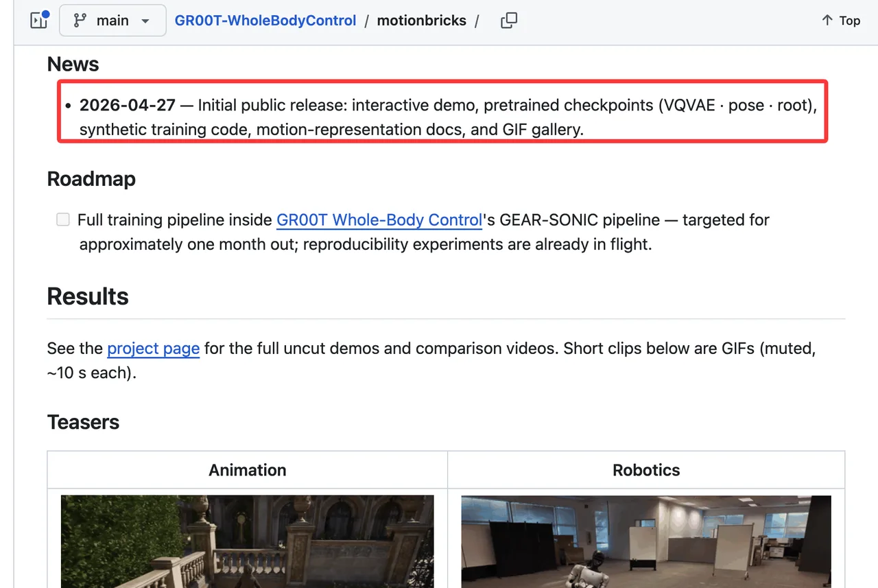Click the Robotics teaser GIF
Image resolution: width=878 pixels, height=588 pixels.
click(646, 541)
